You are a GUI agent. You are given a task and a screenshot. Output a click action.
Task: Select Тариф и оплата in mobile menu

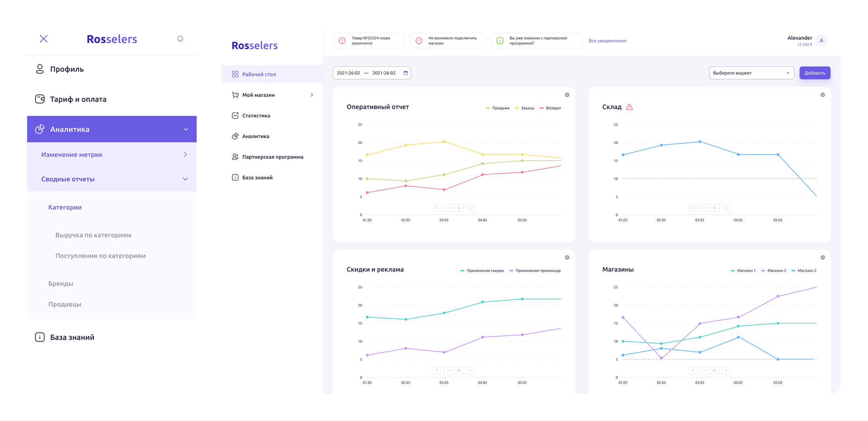click(x=78, y=99)
